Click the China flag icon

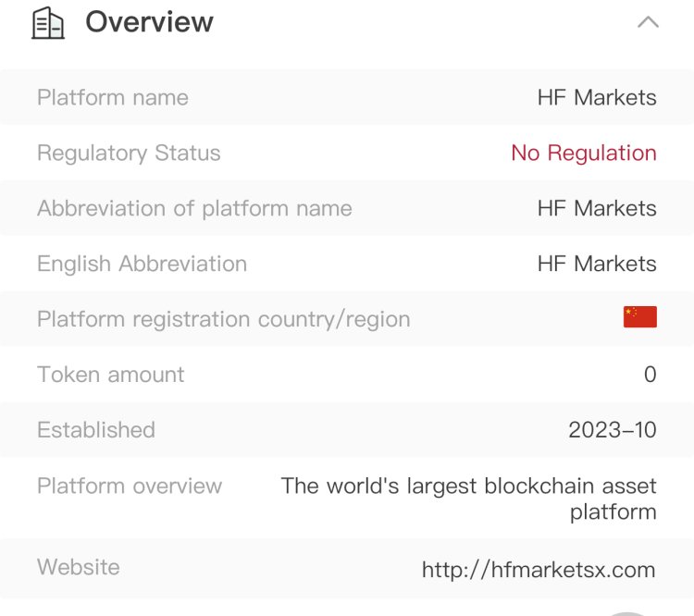click(x=640, y=317)
